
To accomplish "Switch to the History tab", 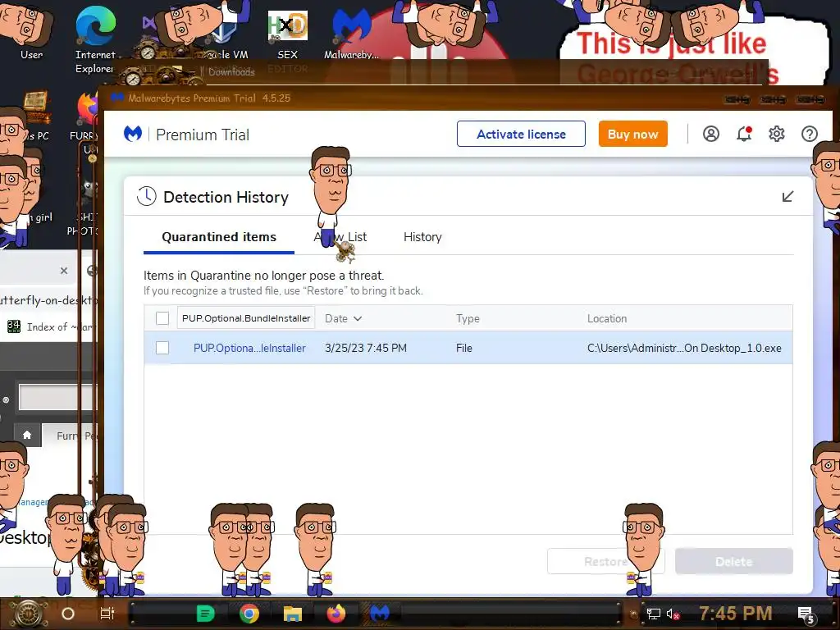I will point(422,237).
